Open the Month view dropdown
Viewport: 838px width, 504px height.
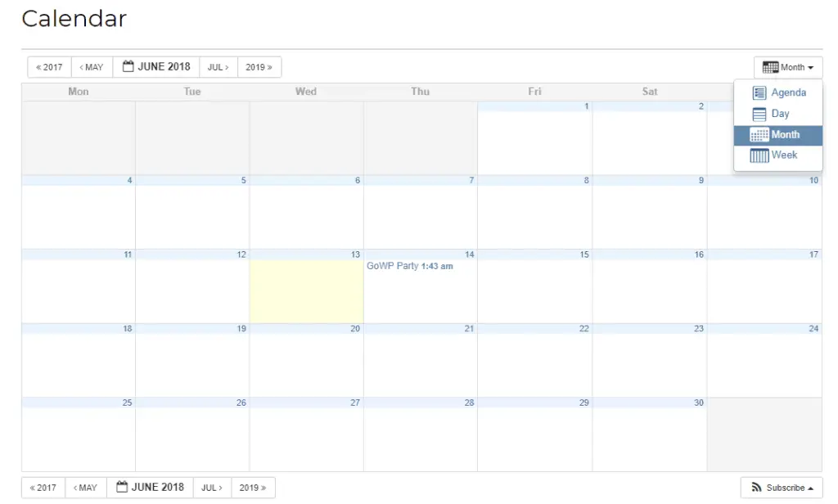[788, 67]
